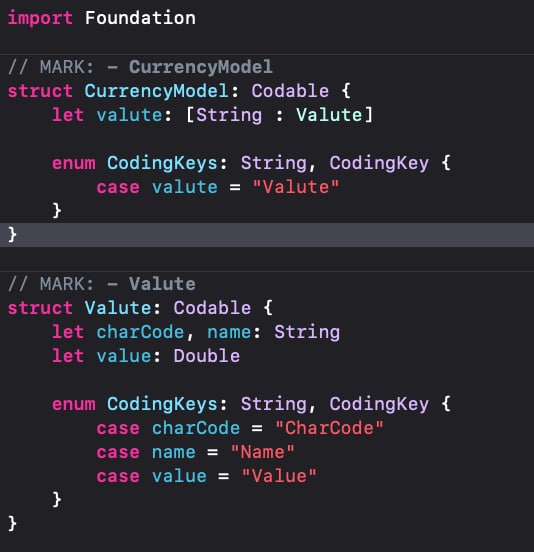534x552 pixels.
Task: Click the "// MARK: - Valute" comment
Action: [101, 284]
